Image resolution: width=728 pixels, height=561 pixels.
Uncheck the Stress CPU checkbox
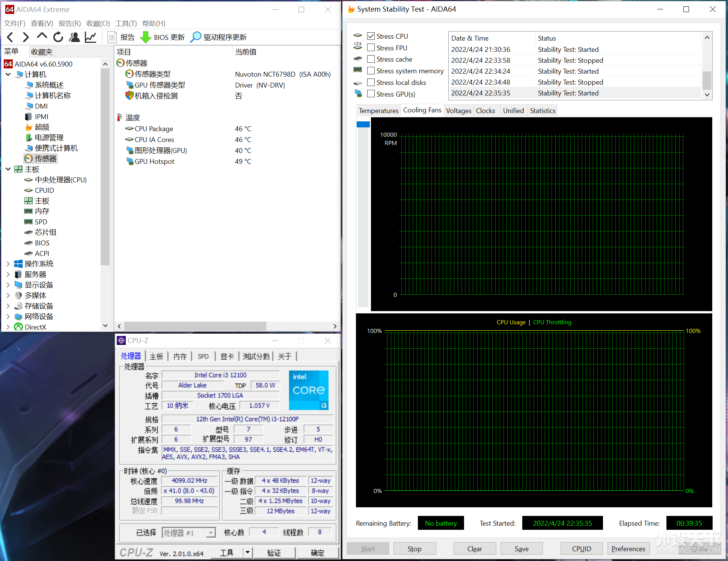tap(371, 36)
